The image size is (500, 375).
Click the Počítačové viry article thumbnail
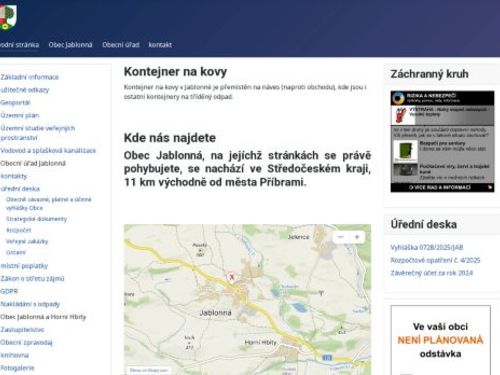405,171
